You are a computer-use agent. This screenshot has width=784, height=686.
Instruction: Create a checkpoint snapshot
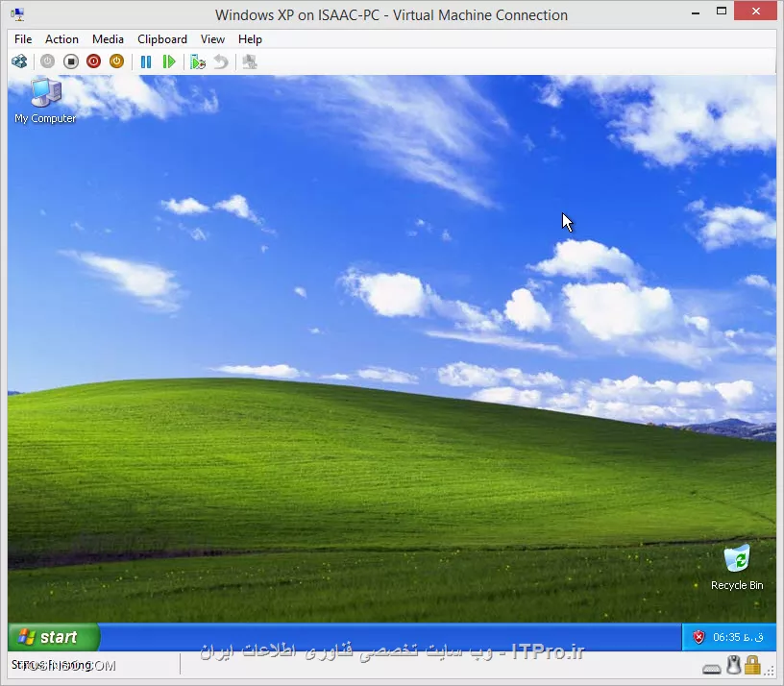pos(198,62)
